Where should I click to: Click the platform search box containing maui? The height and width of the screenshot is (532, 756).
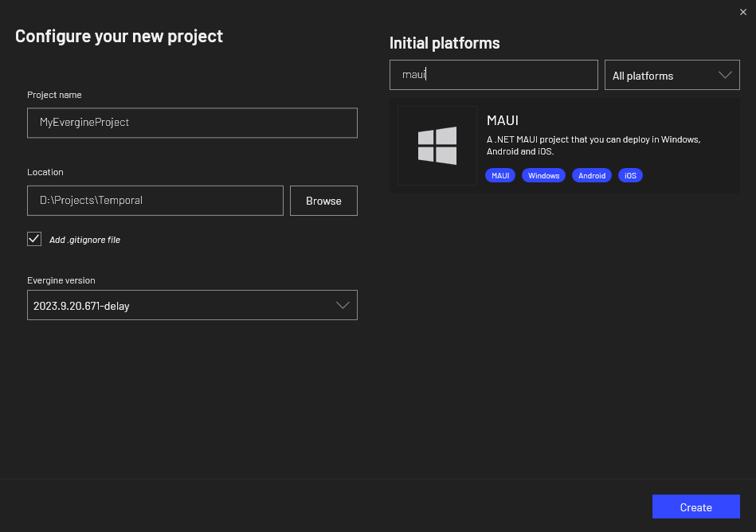pos(494,75)
